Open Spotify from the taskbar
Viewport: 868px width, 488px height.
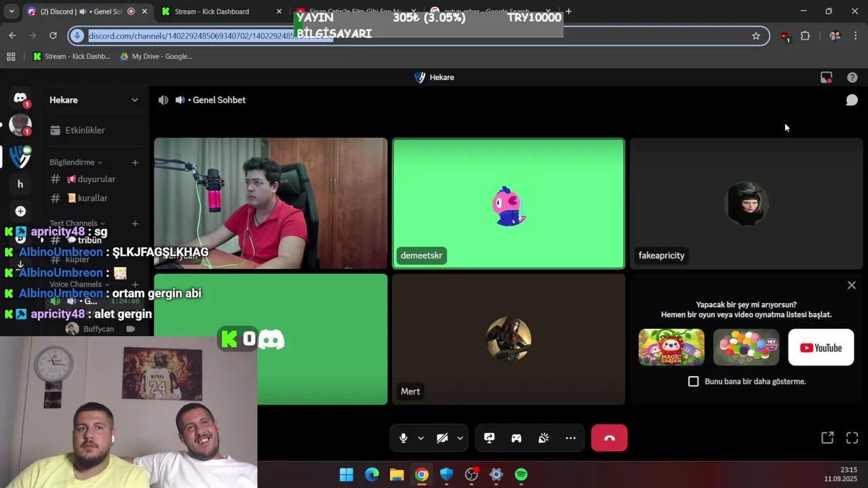521,474
